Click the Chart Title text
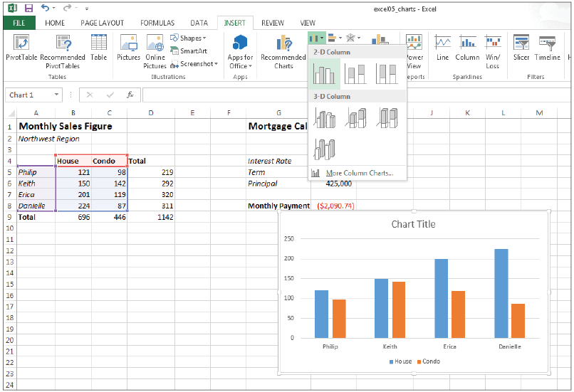The width and height of the screenshot is (574, 392). pos(413,224)
